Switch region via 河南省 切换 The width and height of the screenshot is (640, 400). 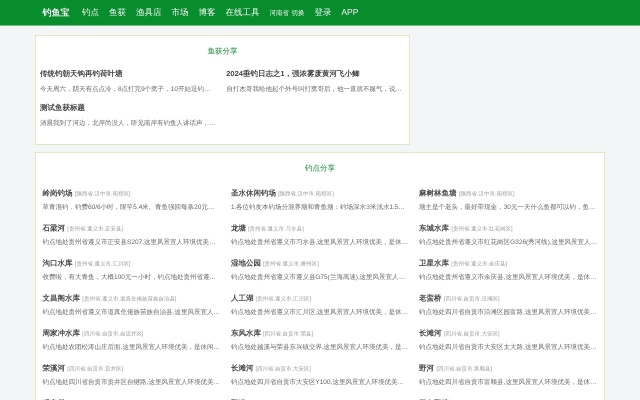click(x=286, y=13)
